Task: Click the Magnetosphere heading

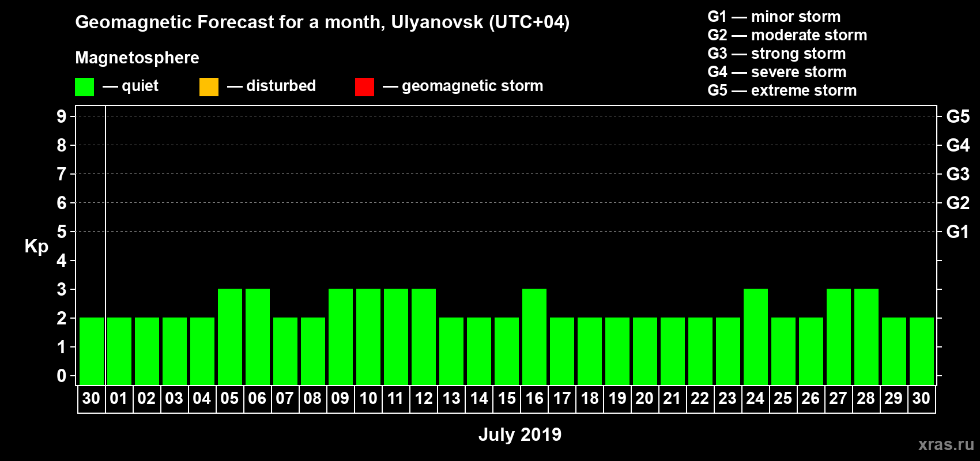Action: click(x=137, y=58)
